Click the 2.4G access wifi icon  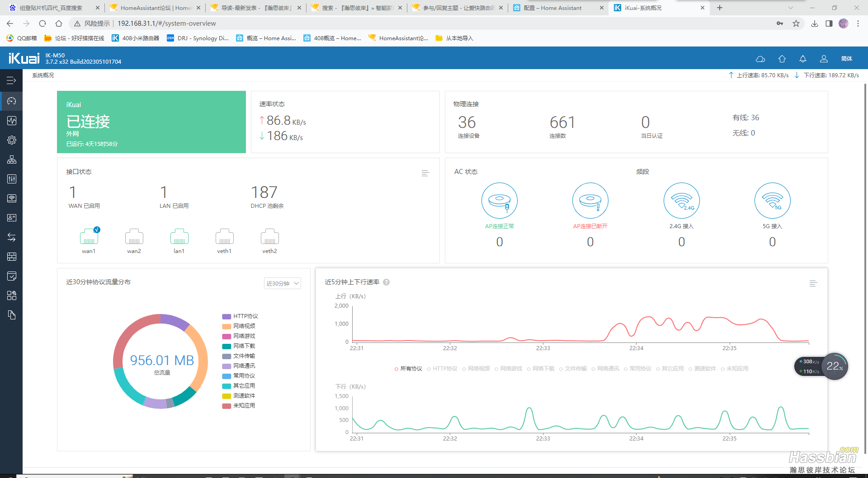pos(681,201)
